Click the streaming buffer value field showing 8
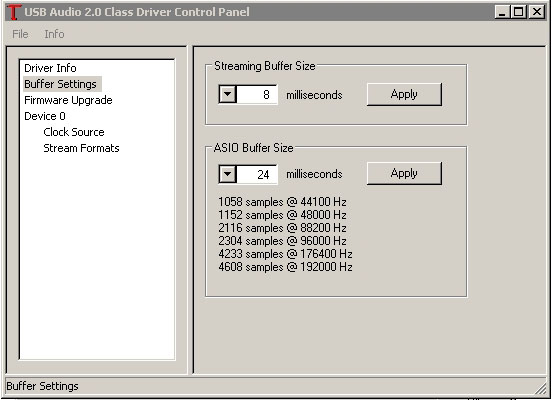 [257, 94]
